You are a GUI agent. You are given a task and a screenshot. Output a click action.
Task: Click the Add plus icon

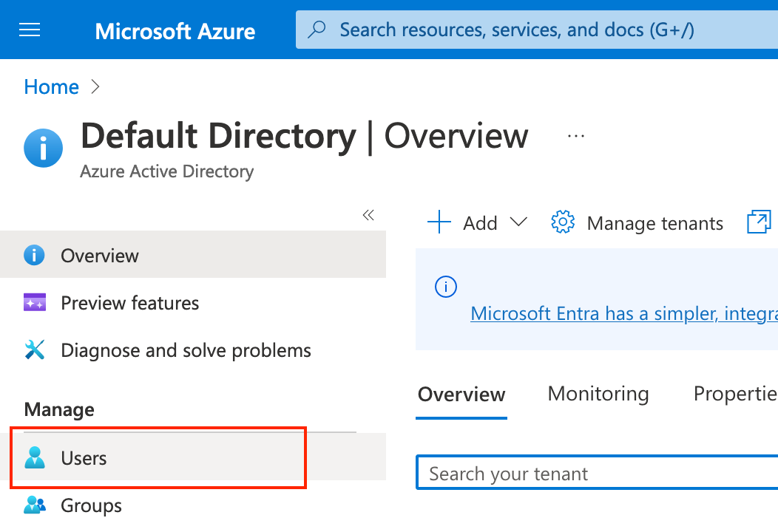[x=439, y=222]
